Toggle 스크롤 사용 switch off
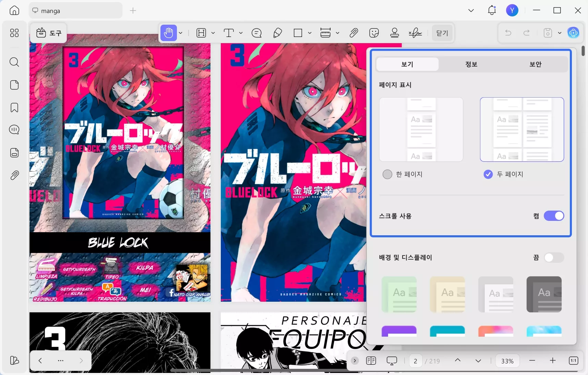Viewport: 588px width, 375px height. point(554,216)
